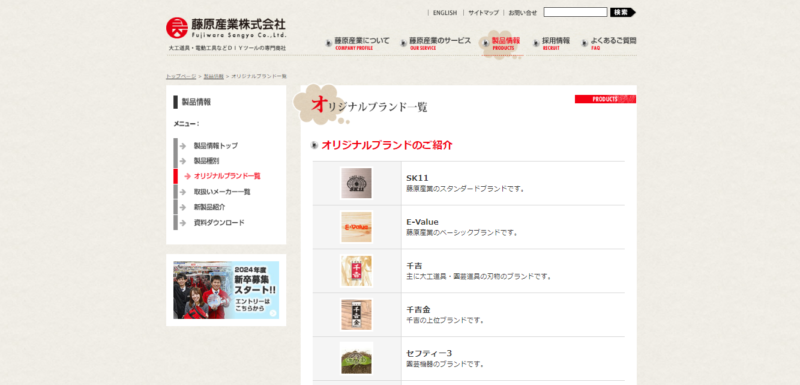Open the サイトマップ link

point(483,13)
